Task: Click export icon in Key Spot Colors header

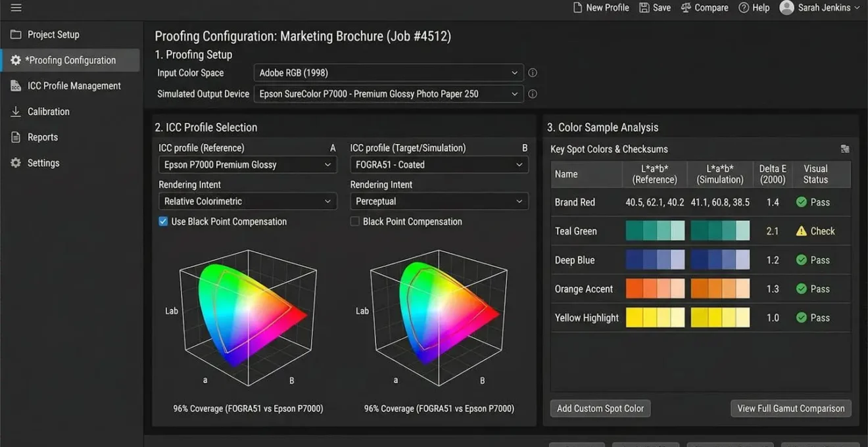Action: click(845, 149)
